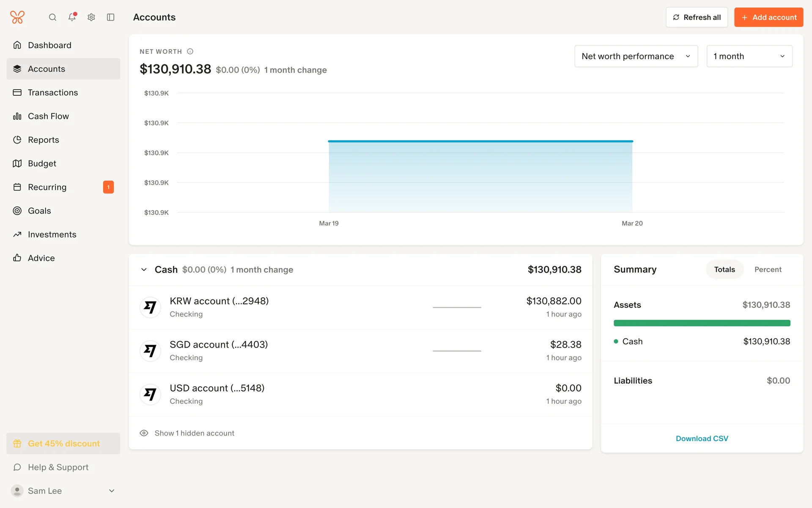This screenshot has width=812, height=508.
Task: Switch summary to Percent view
Action: [x=768, y=270]
